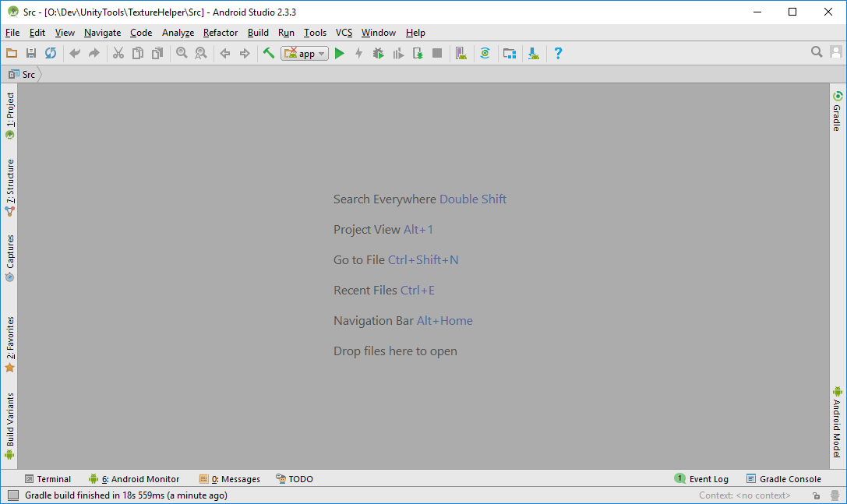Click the blue Help question mark

[558, 53]
